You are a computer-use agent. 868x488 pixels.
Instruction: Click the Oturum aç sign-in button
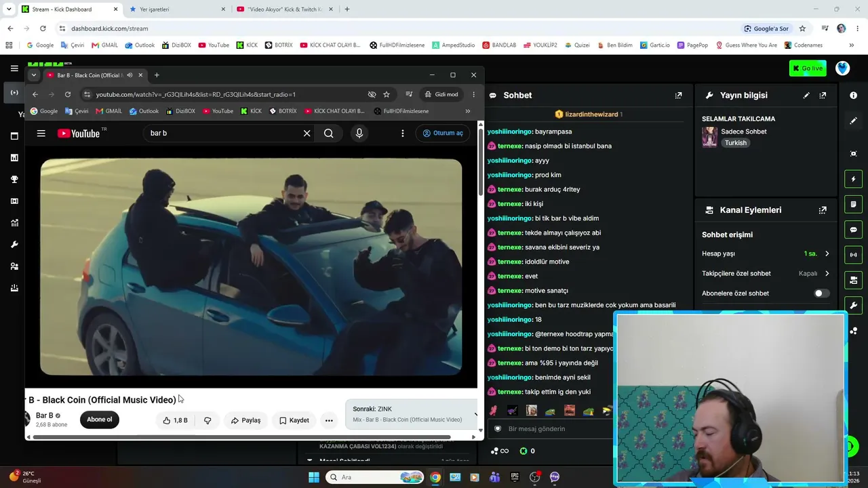(443, 134)
